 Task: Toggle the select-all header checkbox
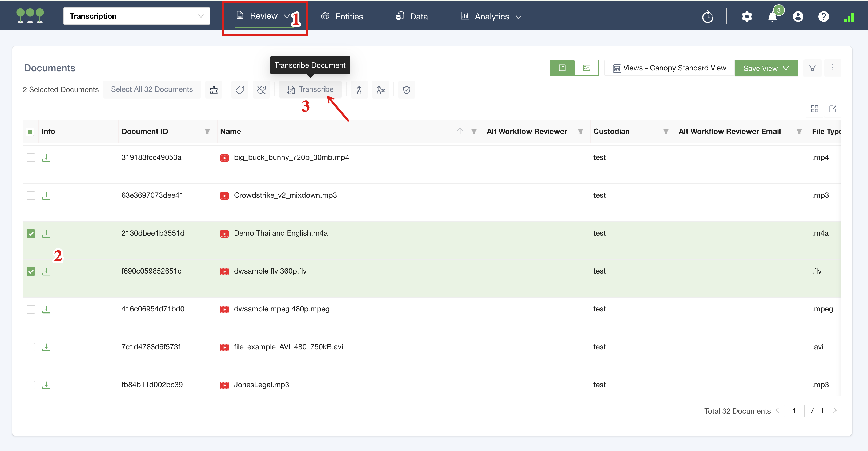point(30,132)
